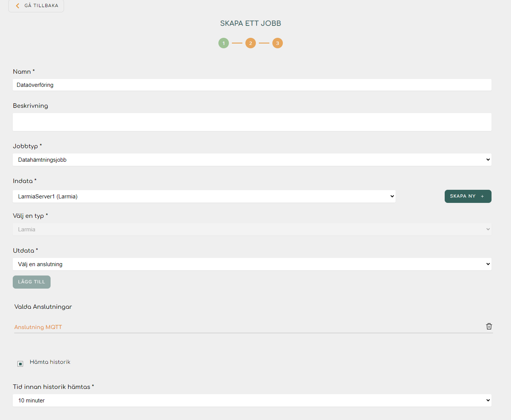Image resolution: width=511 pixels, height=420 pixels.
Task: Click the Namn input field with Dataöverföring
Action: click(x=252, y=85)
